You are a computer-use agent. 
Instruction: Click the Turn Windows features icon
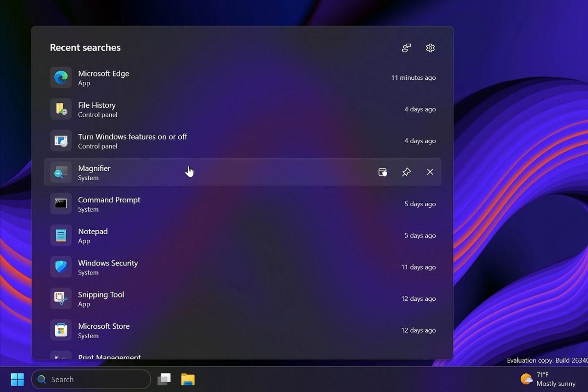61,141
